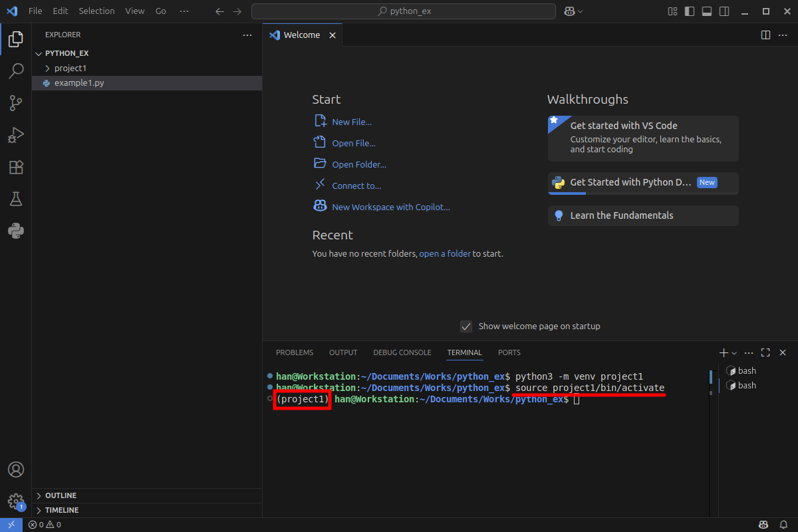Click the Connect to link
Image resolution: width=798 pixels, height=532 pixels.
pyautogui.click(x=356, y=186)
